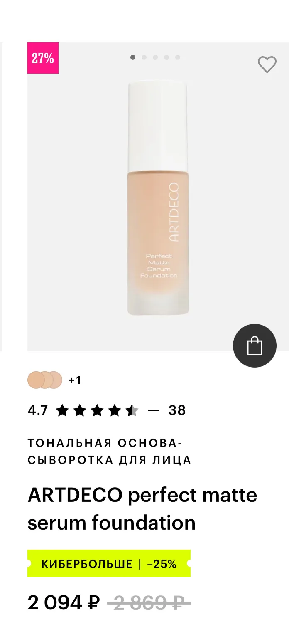This screenshot has width=289, height=644.
Task: Choose the first shade color swatch
Action: tap(35, 380)
